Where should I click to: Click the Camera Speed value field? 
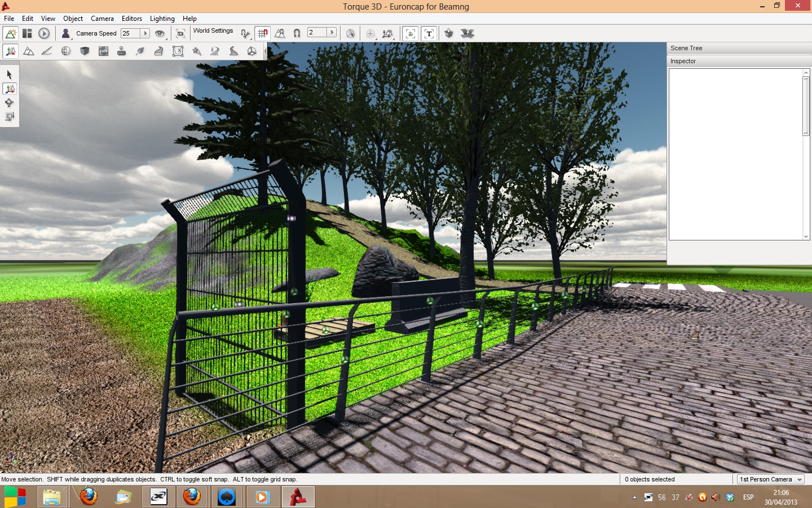tap(130, 33)
